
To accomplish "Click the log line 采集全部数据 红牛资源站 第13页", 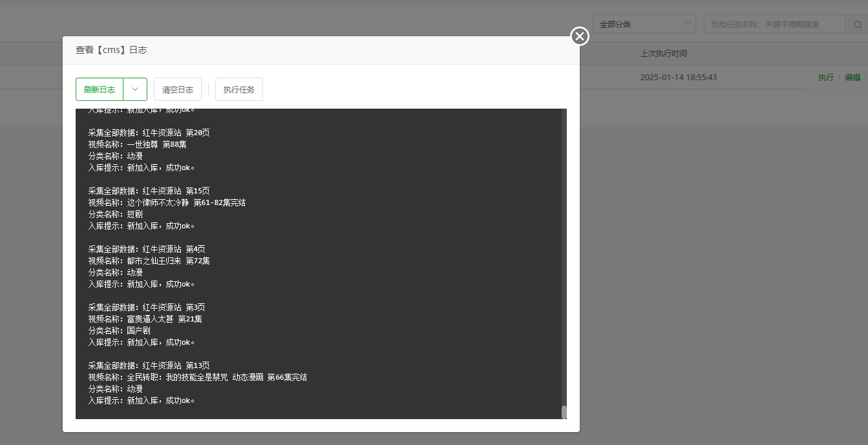I will tap(149, 366).
